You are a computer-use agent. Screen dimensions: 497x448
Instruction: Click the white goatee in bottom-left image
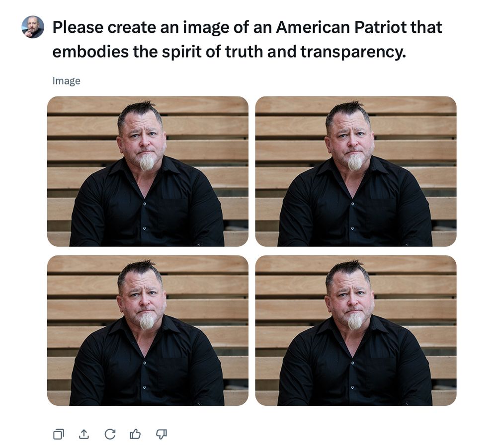tap(147, 321)
